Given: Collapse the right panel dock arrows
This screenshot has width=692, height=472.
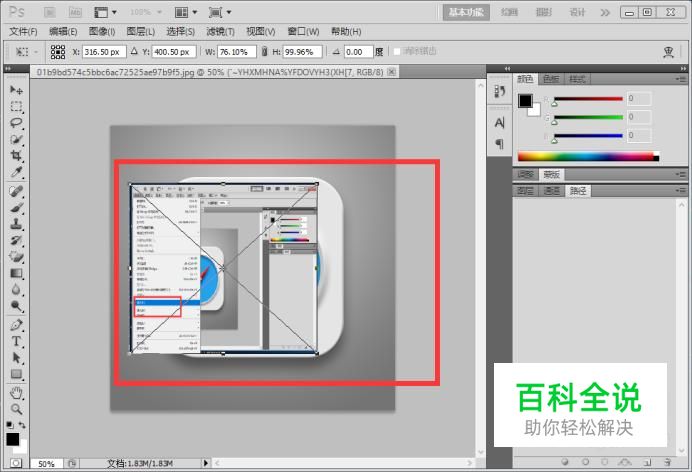Looking at the screenshot, I should [x=683, y=68].
